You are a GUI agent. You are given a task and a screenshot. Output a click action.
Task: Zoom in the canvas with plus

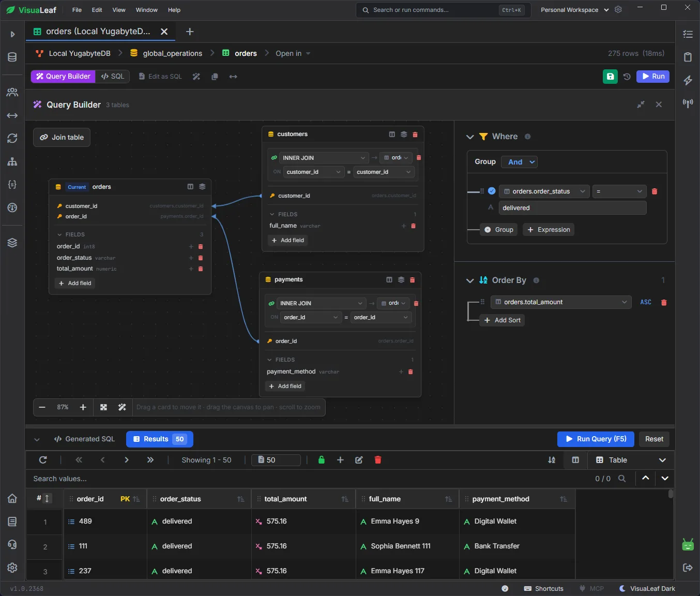83,407
